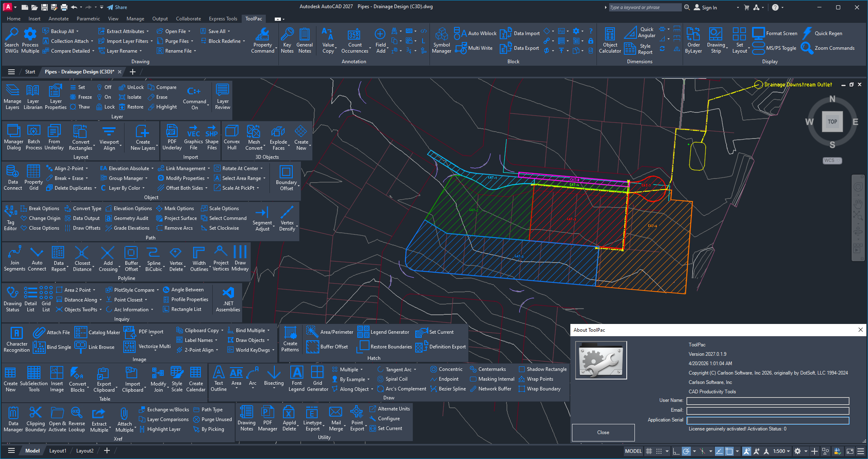
Task: Open the Save All dropdown
Action: (229, 31)
